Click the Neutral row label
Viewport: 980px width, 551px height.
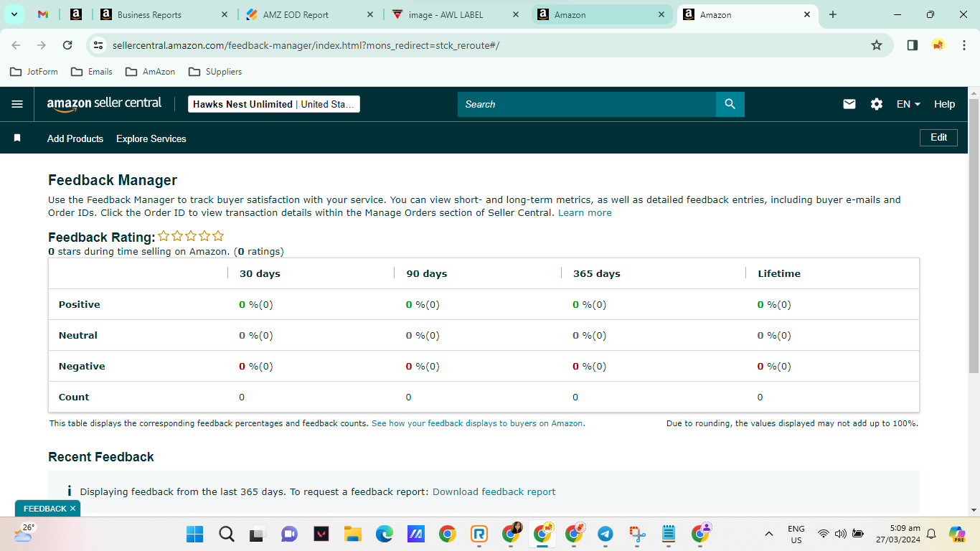(x=78, y=335)
